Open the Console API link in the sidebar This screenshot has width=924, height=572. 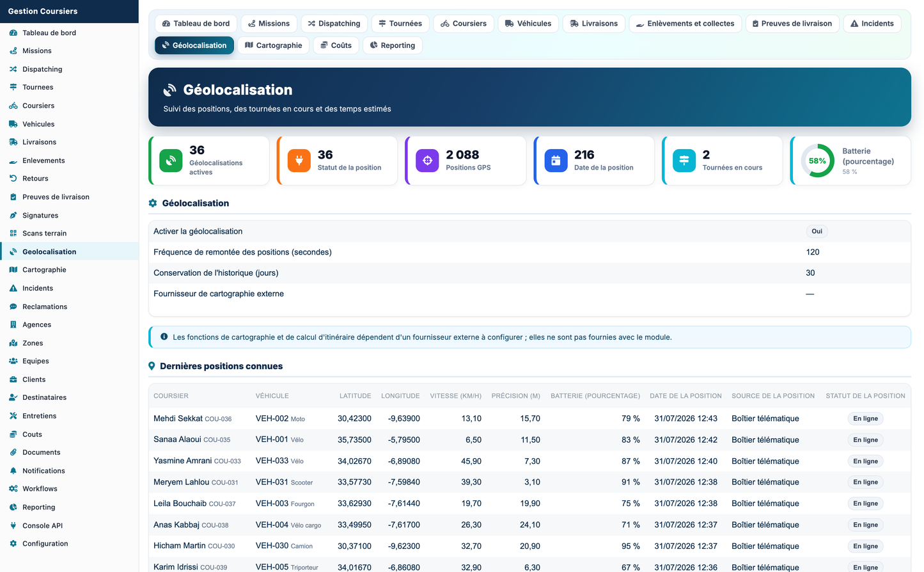point(42,526)
